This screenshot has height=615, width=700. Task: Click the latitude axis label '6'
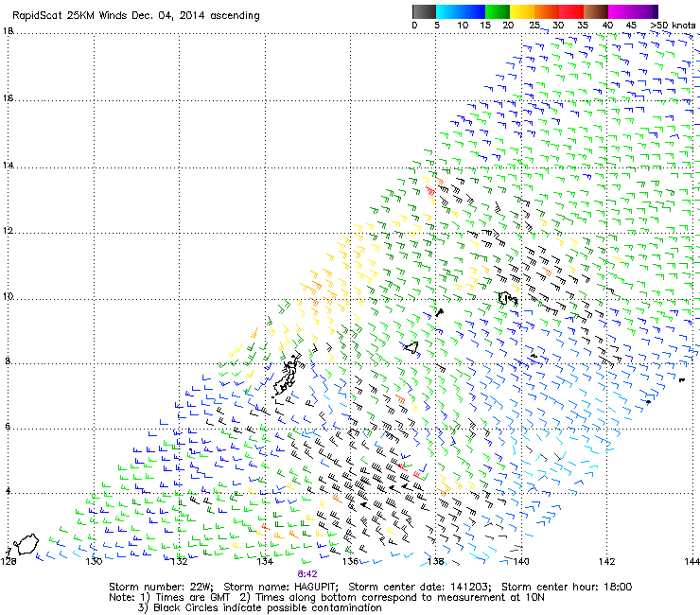(8, 427)
